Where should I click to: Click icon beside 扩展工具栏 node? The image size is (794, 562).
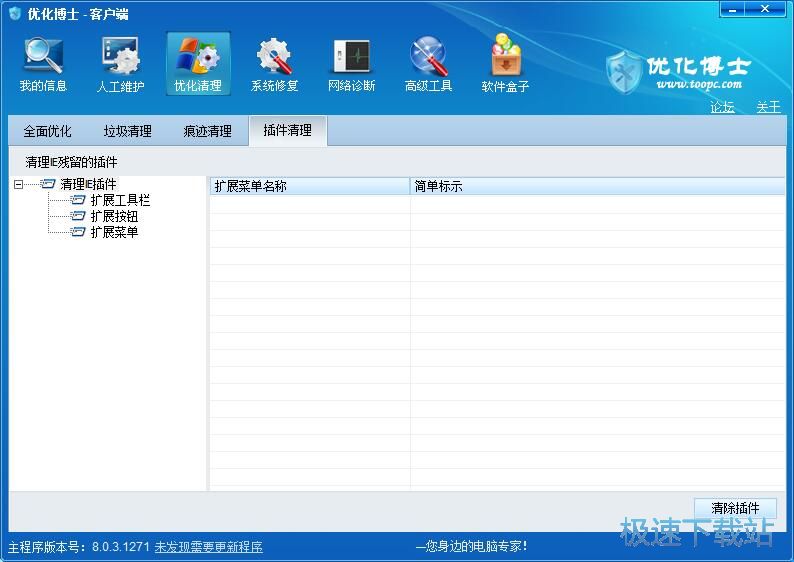coord(77,200)
